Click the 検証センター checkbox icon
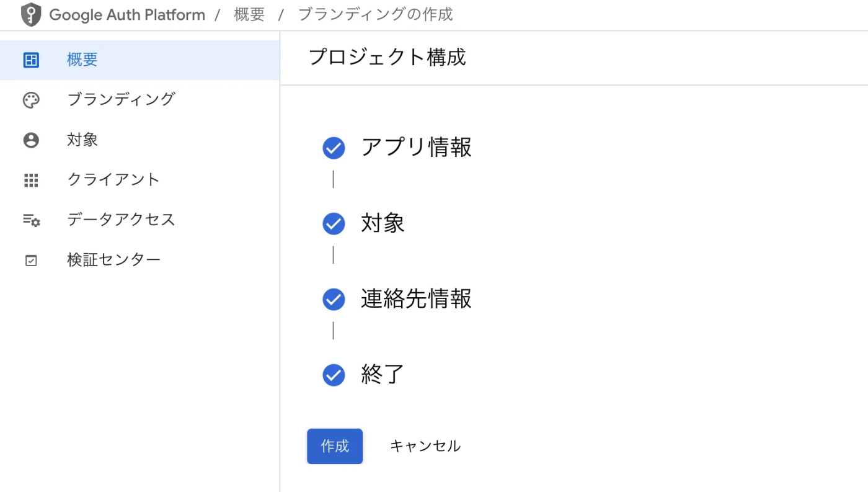The width and height of the screenshot is (868, 492). pyautogui.click(x=31, y=261)
